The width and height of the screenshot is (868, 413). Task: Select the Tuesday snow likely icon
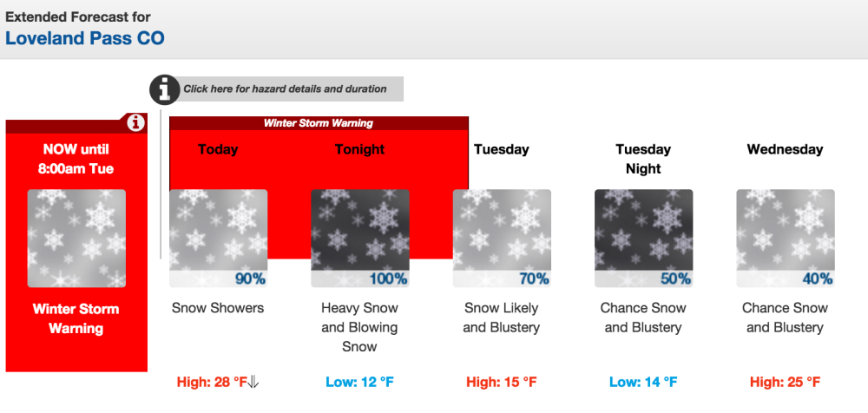click(502, 238)
